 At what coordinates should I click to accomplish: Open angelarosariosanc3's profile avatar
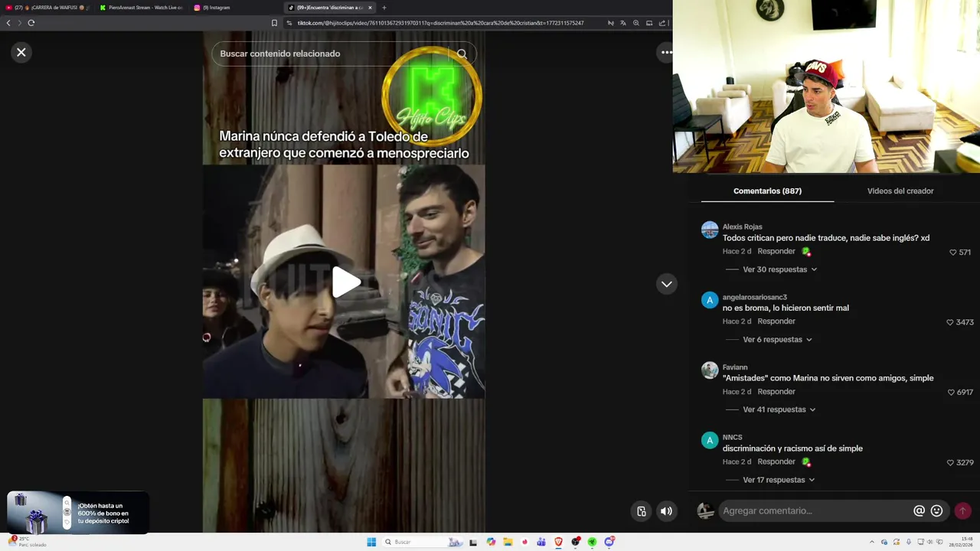tap(710, 300)
